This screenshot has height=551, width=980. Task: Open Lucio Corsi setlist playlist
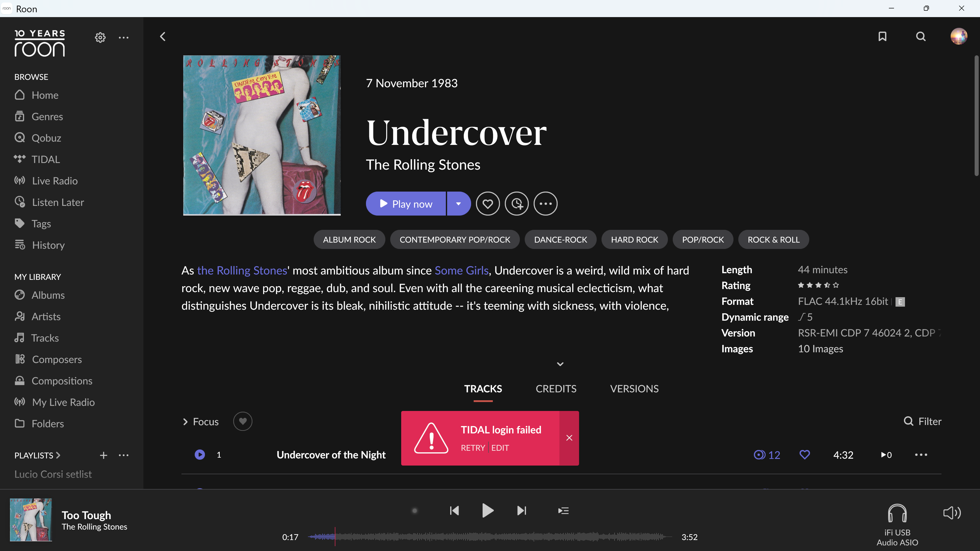pyautogui.click(x=53, y=474)
